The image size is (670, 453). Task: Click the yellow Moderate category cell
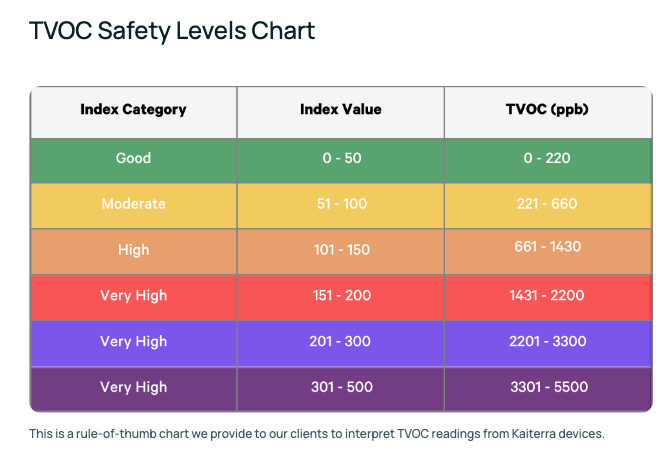pos(133,206)
